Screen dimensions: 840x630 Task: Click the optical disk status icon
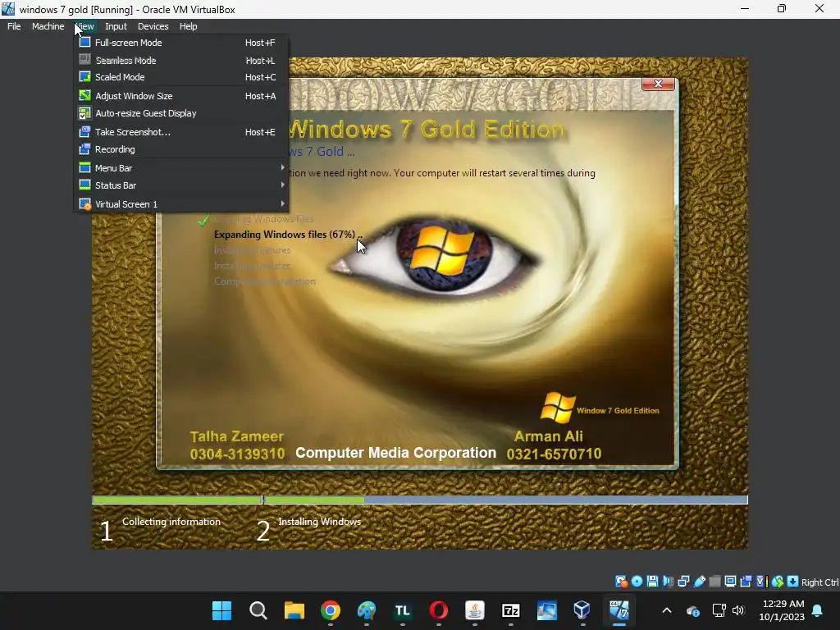click(x=637, y=582)
